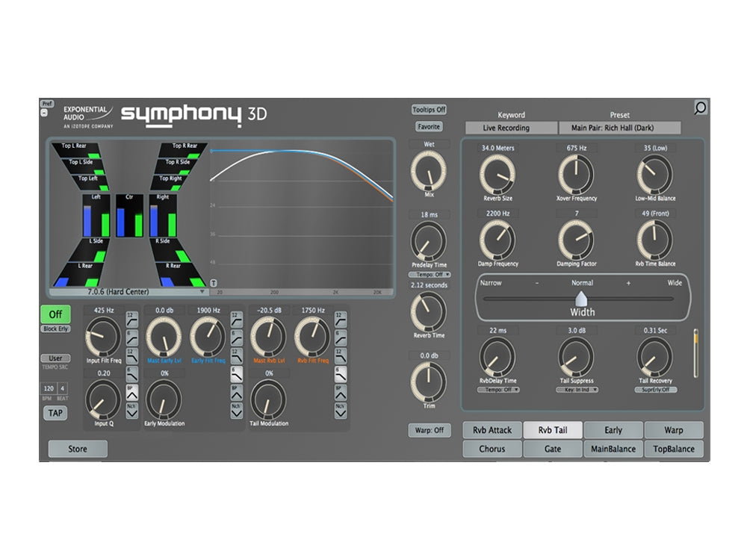Click the Width slider handle
This screenshot has height=560, width=747.
point(580,298)
